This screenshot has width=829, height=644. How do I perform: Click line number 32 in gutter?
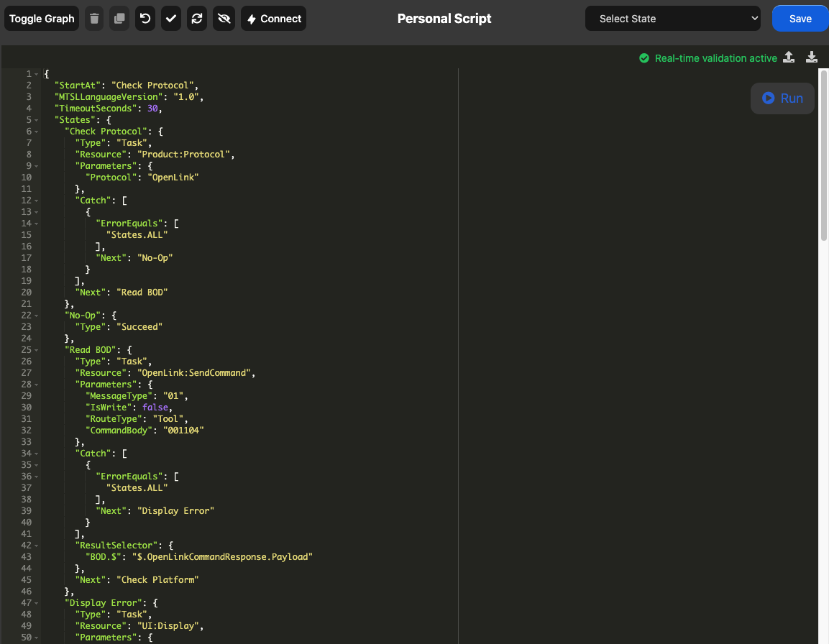27,431
